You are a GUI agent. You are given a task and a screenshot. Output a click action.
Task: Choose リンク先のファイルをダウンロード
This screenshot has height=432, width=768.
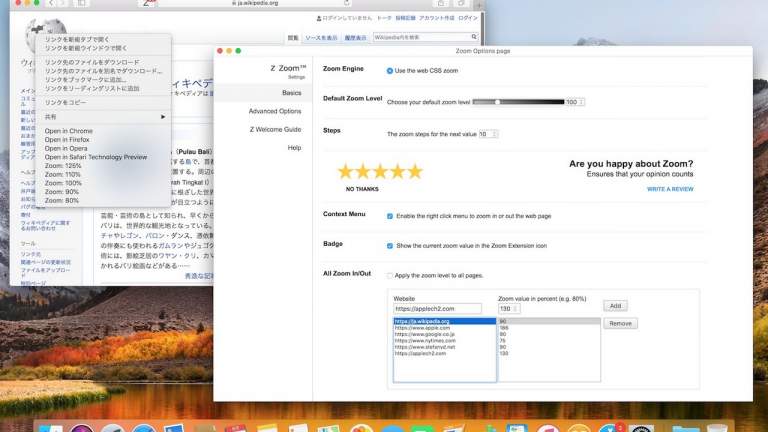92,62
